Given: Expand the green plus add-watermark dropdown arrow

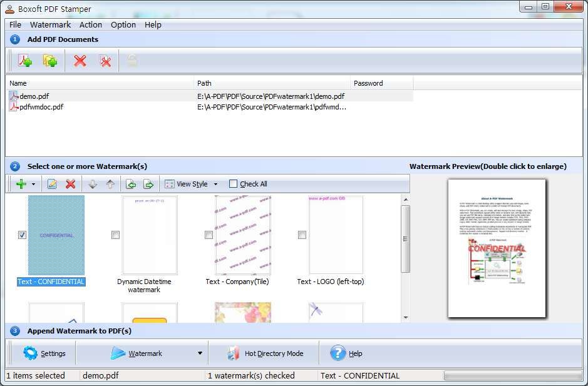Looking at the screenshot, I should click(33, 185).
